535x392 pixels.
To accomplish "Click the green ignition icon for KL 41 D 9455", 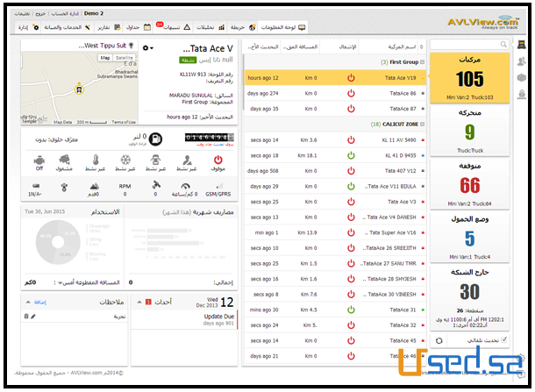I will click(351, 155).
